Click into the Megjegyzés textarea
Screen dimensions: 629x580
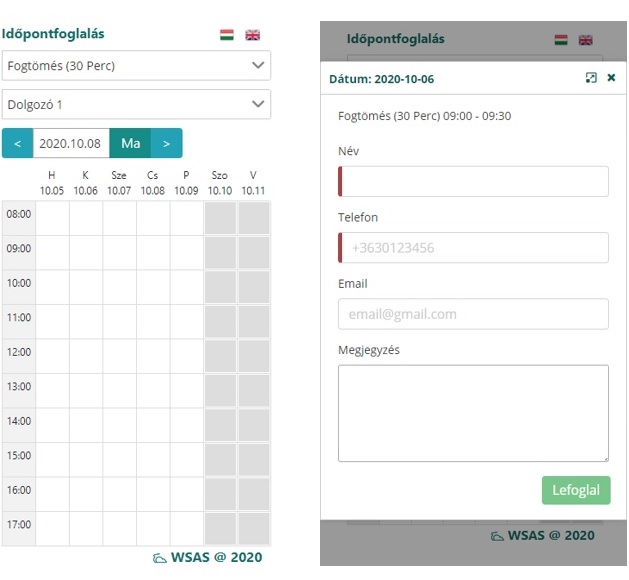pyautogui.click(x=473, y=413)
